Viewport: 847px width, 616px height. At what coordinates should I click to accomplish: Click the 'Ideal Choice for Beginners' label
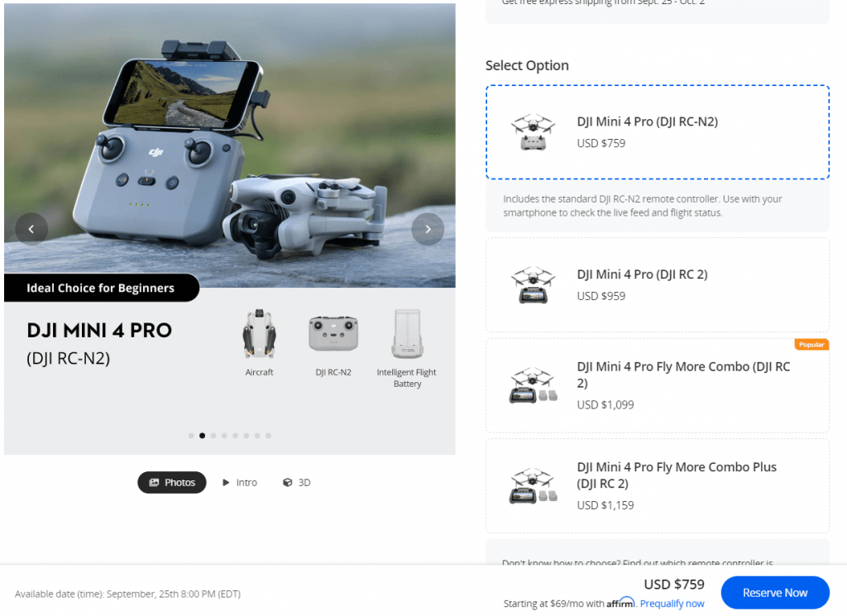click(100, 288)
